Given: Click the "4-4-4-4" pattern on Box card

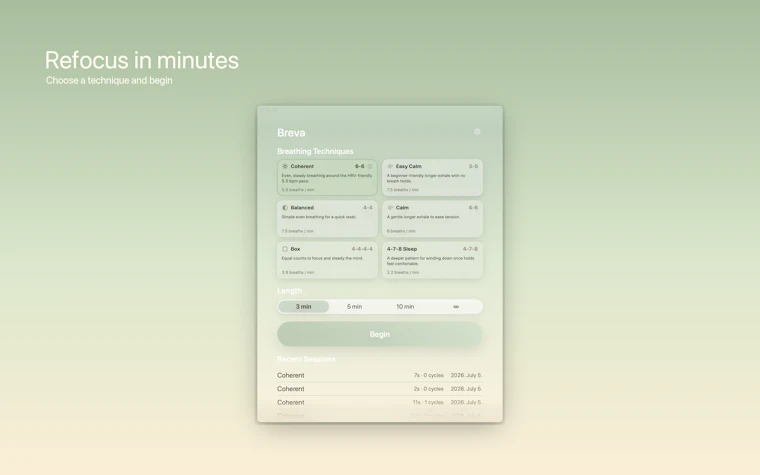Looking at the screenshot, I should [362, 249].
